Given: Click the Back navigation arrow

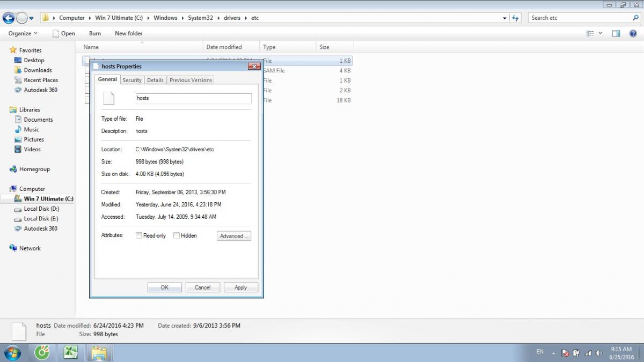Looking at the screenshot, I should (x=9, y=18).
